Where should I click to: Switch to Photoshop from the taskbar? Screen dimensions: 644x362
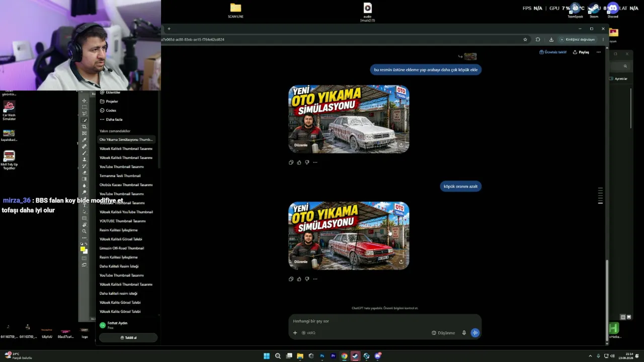[322, 356]
